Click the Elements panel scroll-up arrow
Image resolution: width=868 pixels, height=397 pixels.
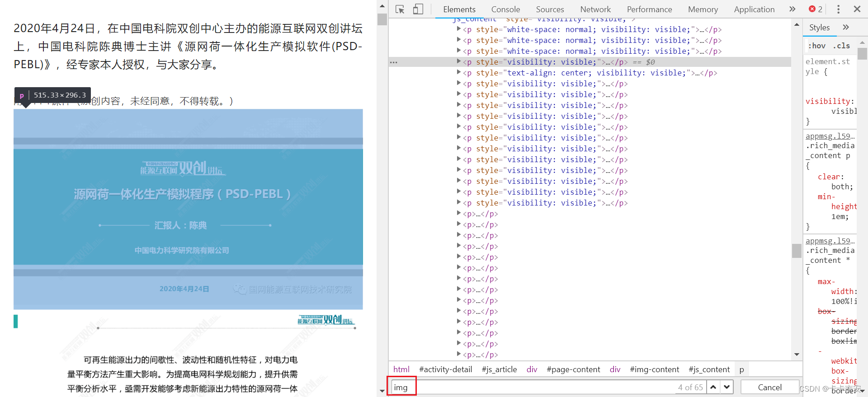(797, 25)
